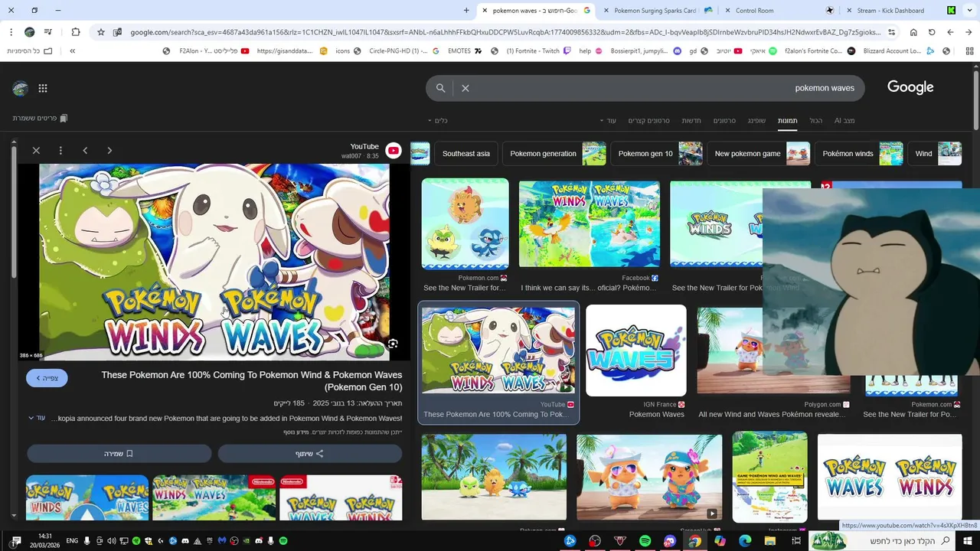Open the IGN France Pokemon Waves logo result
Viewport: 980px width, 551px height.
tap(636, 350)
